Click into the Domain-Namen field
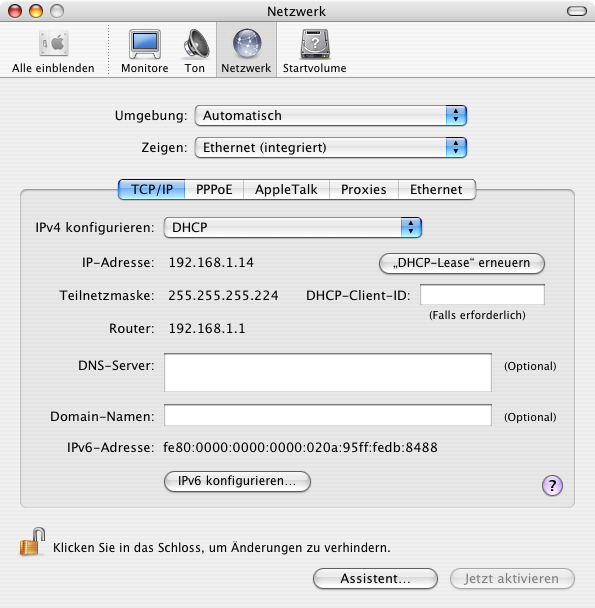The height and width of the screenshot is (608, 595). 328,415
